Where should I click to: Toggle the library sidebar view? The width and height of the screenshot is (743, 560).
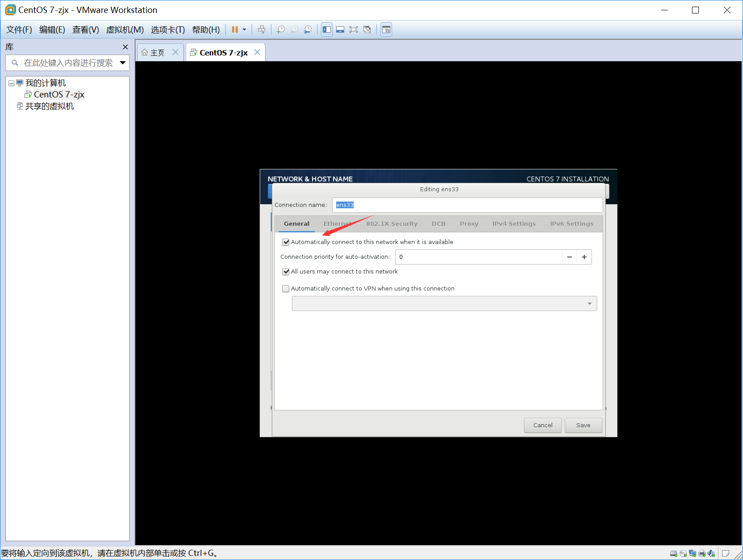click(x=327, y=29)
